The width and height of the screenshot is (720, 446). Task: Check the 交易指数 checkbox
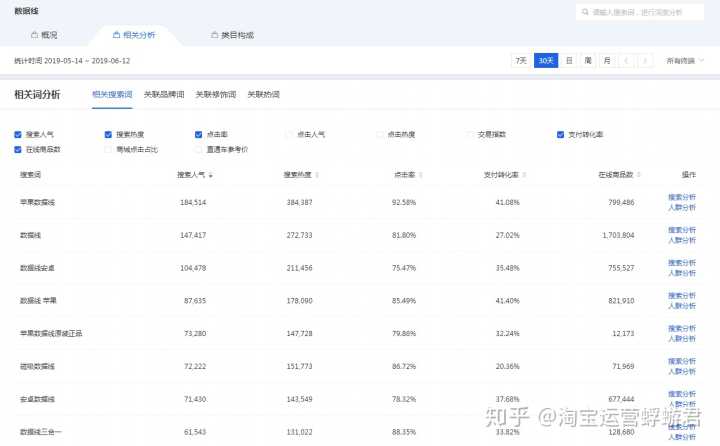point(470,134)
